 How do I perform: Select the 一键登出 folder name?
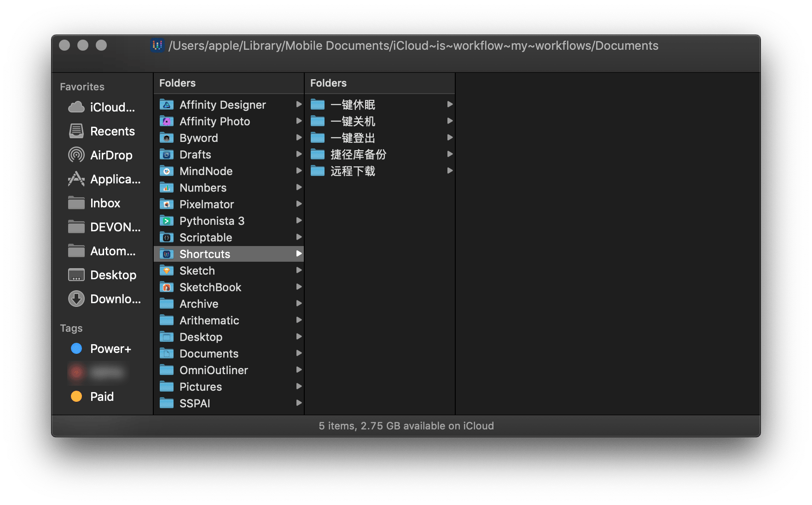point(353,138)
